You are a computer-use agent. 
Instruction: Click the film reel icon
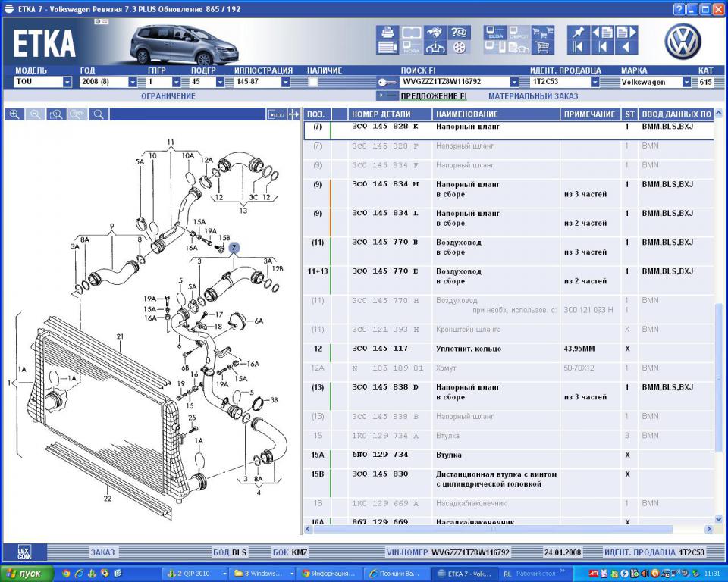(x=459, y=47)
